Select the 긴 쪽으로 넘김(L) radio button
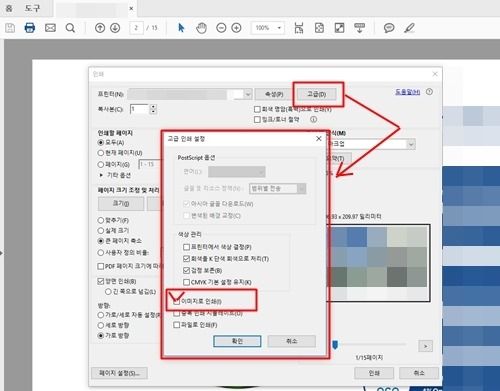The width and height of the screenshot is (500, 391). (x=108, y=292)
